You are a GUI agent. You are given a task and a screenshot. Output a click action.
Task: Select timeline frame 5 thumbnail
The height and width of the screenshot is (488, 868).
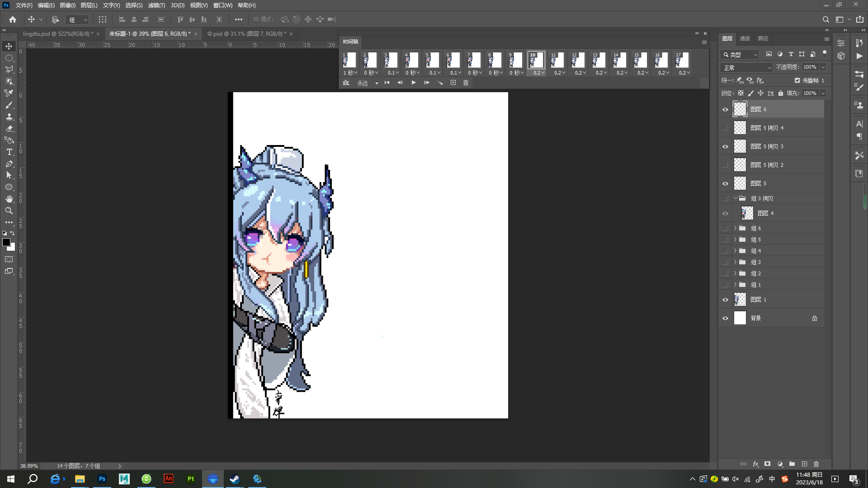point(432,60)
